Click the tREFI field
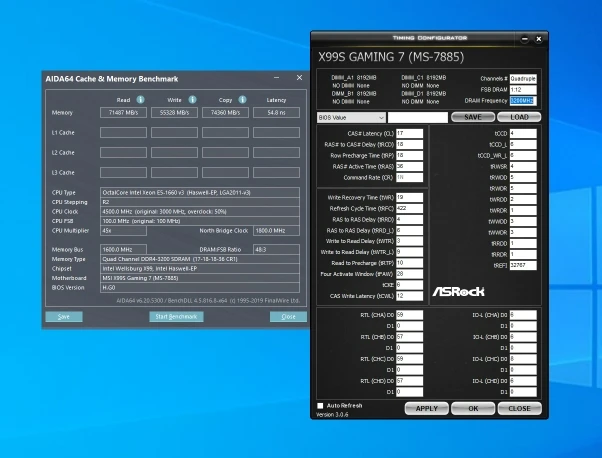 pyautogui.click(x=523, y=265)
